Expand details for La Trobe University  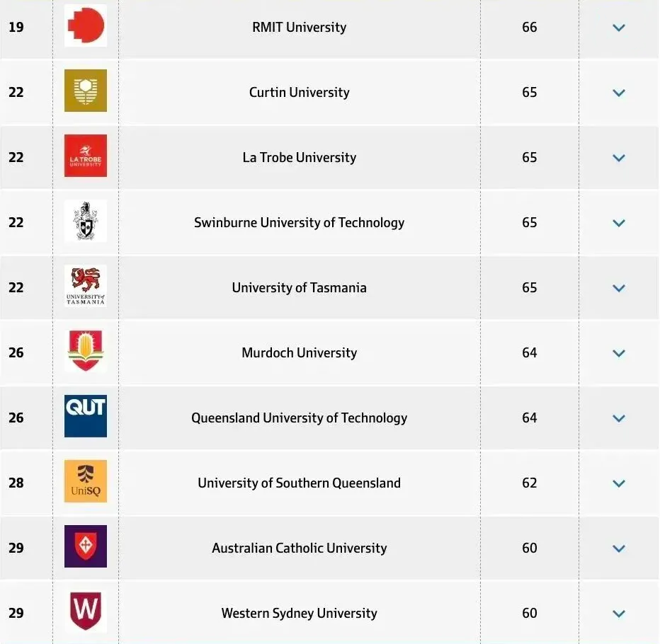(x=619, y=159)
